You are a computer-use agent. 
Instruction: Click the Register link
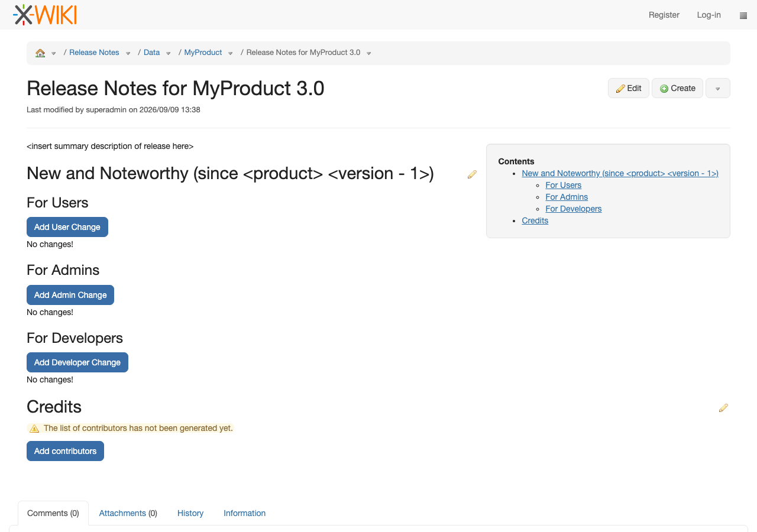click(664, 15)
